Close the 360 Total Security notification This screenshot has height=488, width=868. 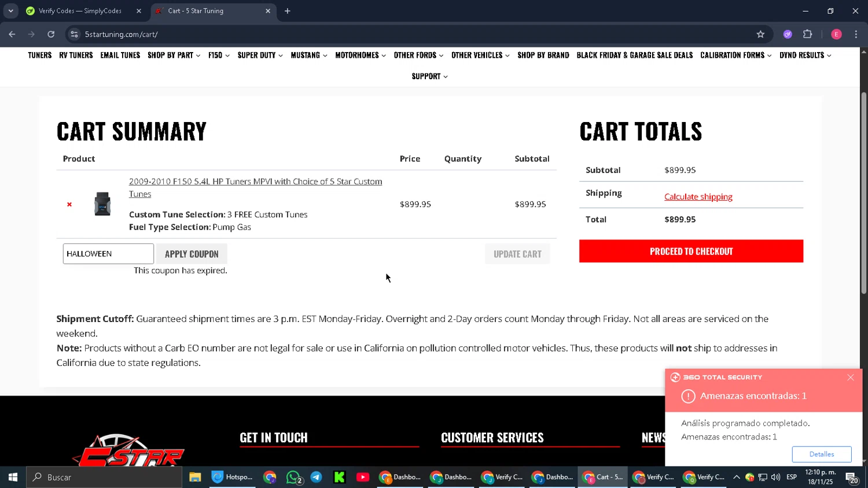point(851,378)
